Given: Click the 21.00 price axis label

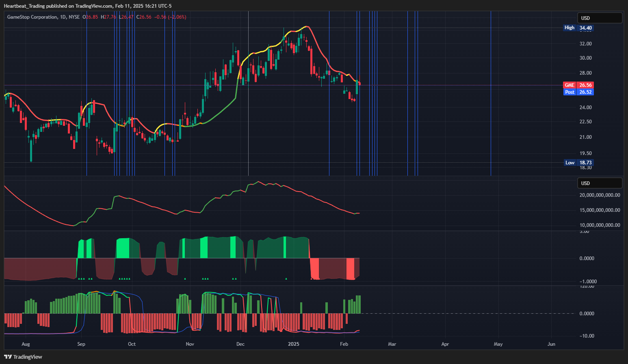Looking at the screenshot, I should pyautogui.click(x=585, y=137).
